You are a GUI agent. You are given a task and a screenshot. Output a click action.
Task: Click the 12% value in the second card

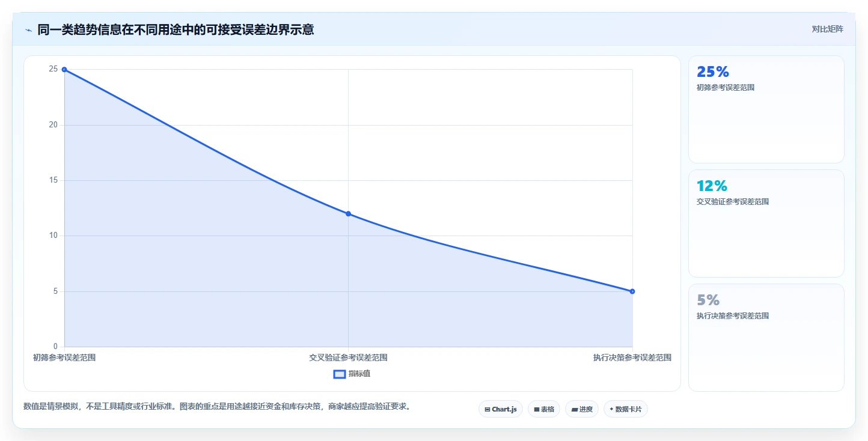[x=712, y=186]
